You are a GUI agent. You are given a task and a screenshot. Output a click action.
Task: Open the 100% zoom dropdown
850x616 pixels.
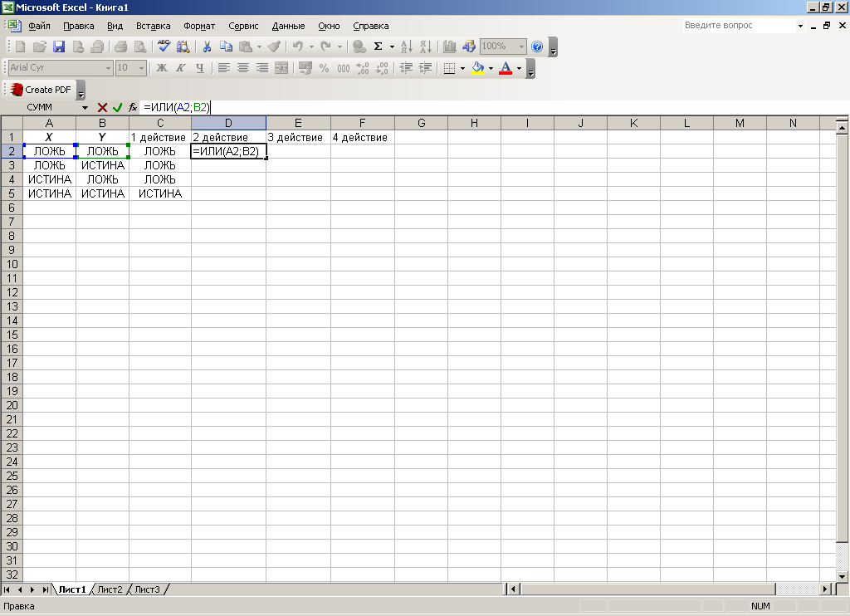pyautogui.click(x=521, y=46)
